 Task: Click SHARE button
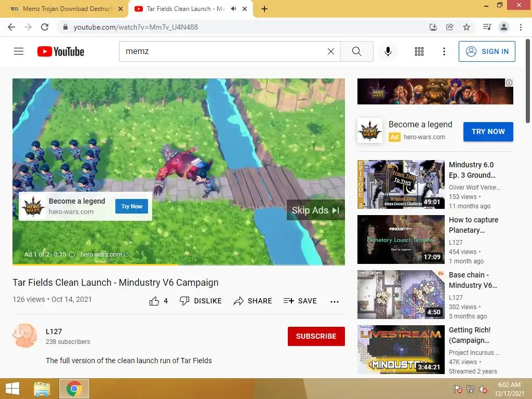coord(253,301)
